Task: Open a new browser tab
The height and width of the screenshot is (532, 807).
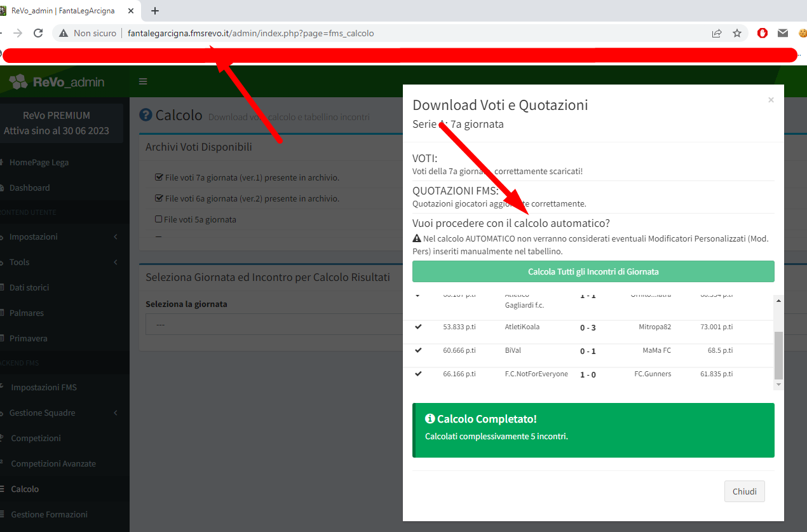Action: pyautogui.click(x=155, y=11)
